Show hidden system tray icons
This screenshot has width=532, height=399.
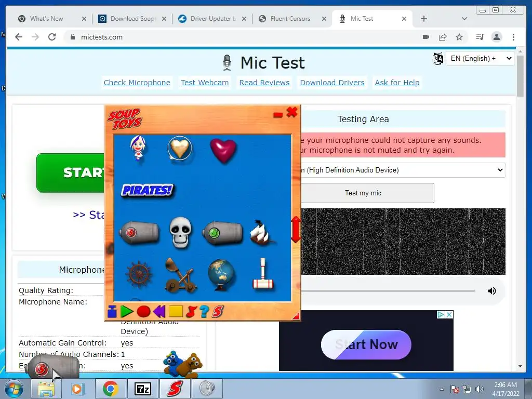coord(442,389)
